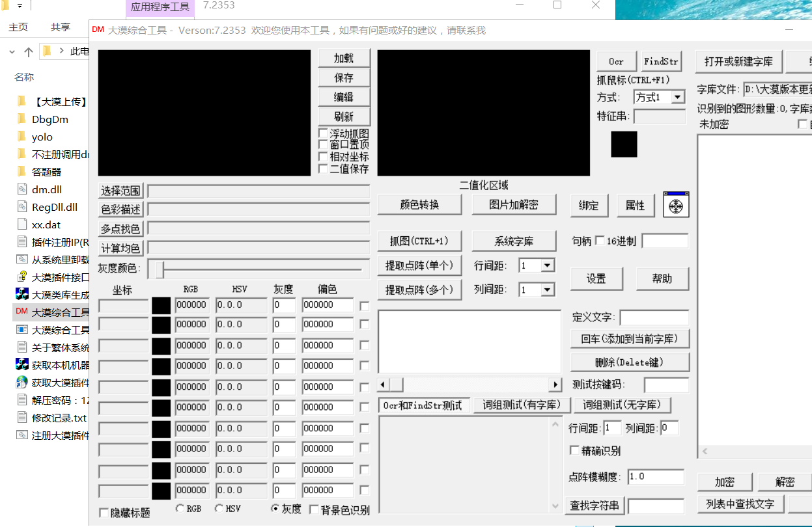Click the 注册大漠插件 file icon
The height and width of the screenshot is (527, 812).
pyautogui.click(x=21, y=435)
